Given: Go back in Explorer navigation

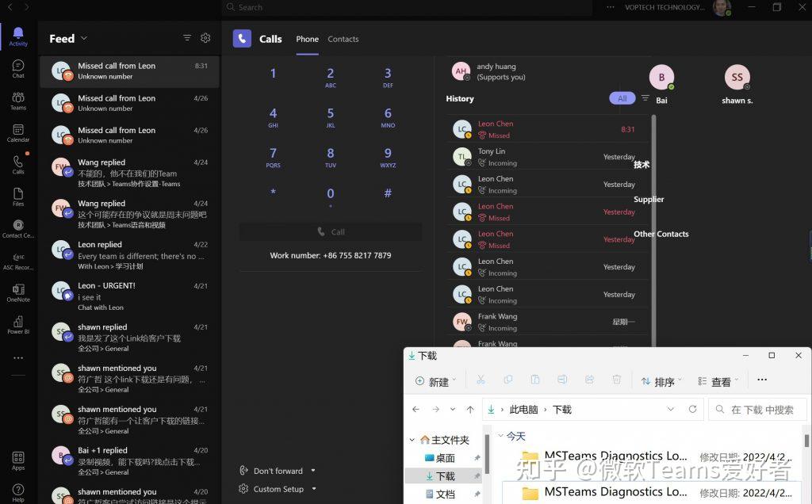Looking at the screenshot, I should point(416,410).
